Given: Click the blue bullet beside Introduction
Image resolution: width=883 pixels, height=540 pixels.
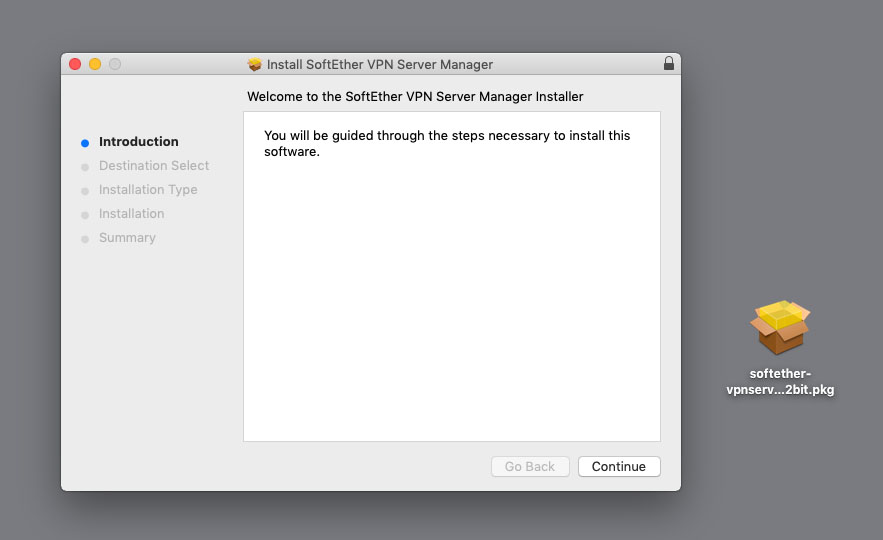Looking at the screenshot, I should point(85,143).
